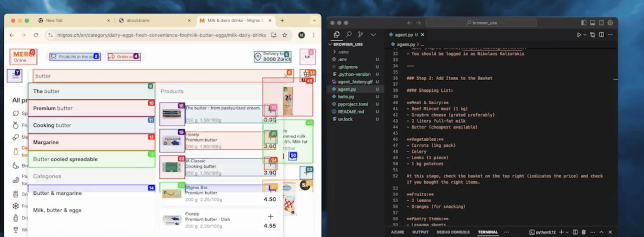Viewport: 644px width, 237px height.
Task: Switch to the DEBUG CONSOLE tab
Action: click(x=453, y=232)
